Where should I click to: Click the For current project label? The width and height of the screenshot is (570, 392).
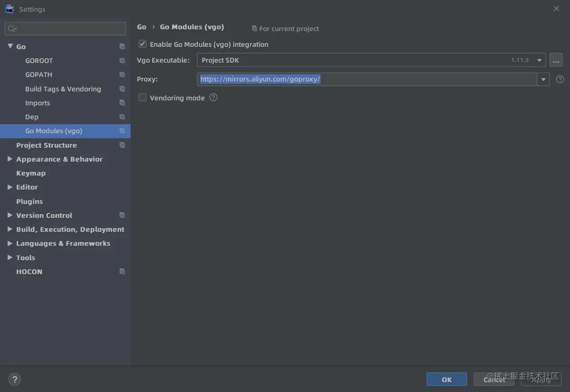[289, 28]
